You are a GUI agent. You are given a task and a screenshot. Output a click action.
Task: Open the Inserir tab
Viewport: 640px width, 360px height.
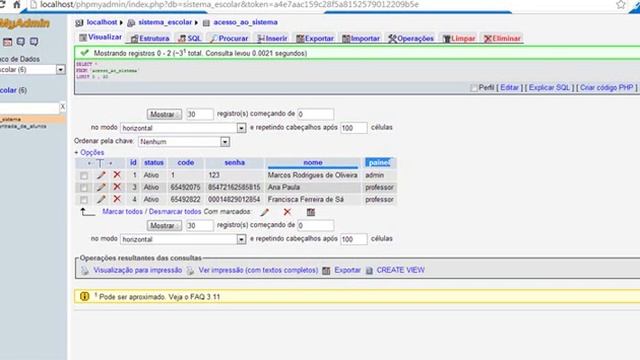272,38
